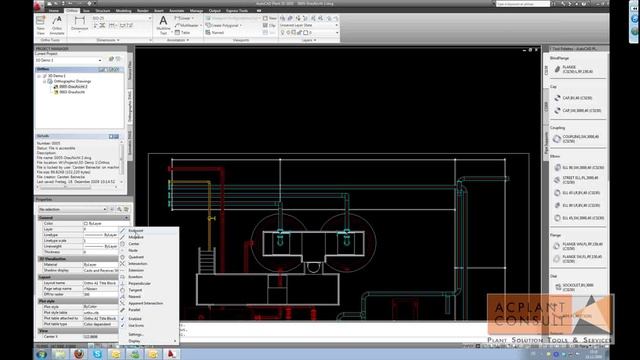Select the FLANGE SW tool in palette
Viewport: 640px width, 360px height.
coord(578,259)
